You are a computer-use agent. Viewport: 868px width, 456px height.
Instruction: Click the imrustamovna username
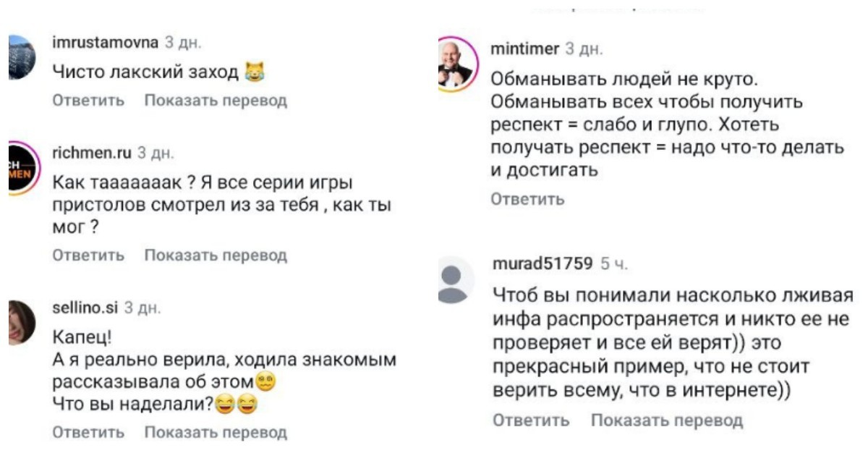[106, 43]
